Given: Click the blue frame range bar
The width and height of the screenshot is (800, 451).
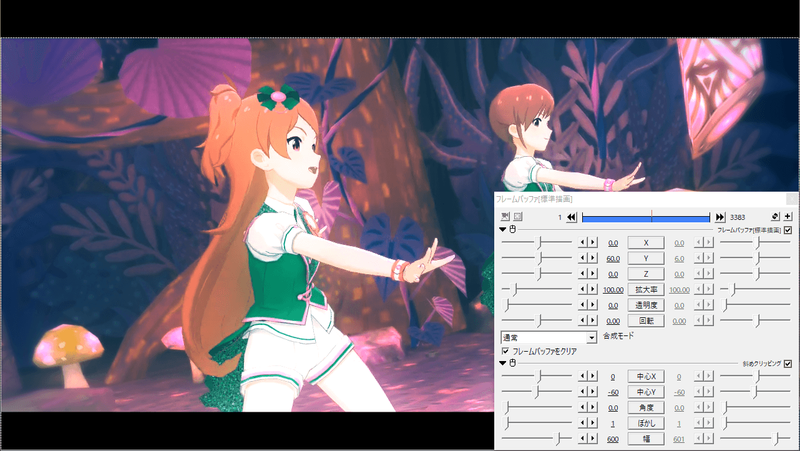Looking at the screenshot, I should click(645, 218).
